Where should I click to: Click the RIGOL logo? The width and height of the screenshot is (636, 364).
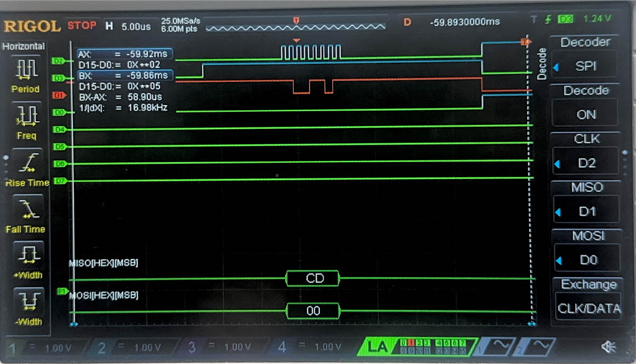[32, 26]
